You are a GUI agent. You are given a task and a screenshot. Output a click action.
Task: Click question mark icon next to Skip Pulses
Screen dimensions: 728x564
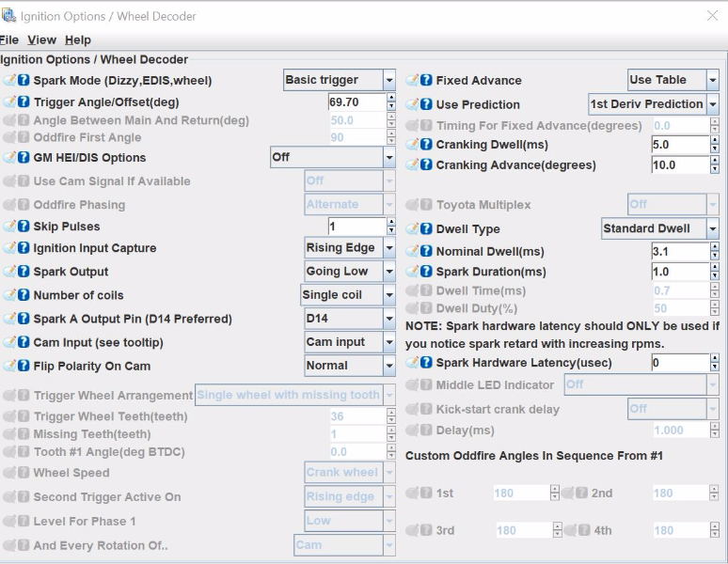pos(24,227)
